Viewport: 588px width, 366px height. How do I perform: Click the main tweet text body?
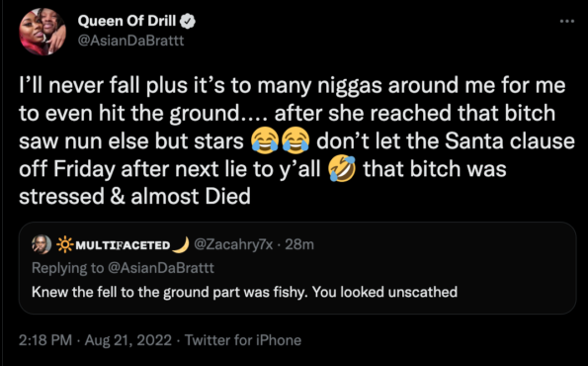pyautogui.click(x=296, y=141)
